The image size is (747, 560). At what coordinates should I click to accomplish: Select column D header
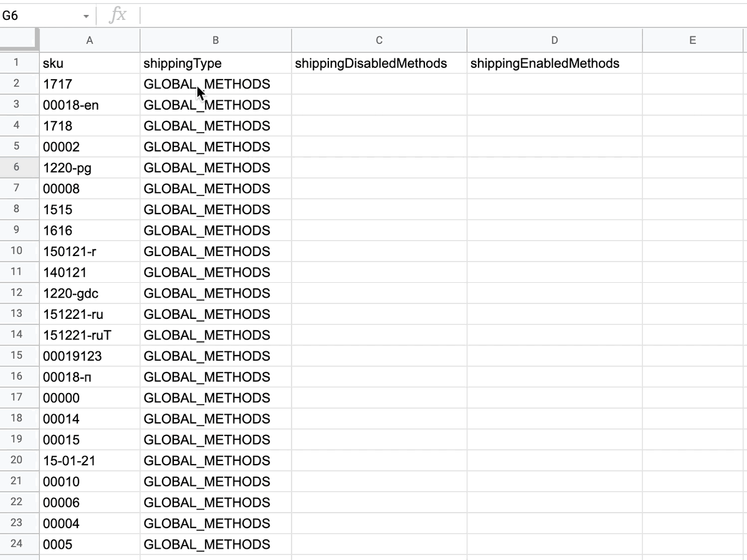point(554,40)
